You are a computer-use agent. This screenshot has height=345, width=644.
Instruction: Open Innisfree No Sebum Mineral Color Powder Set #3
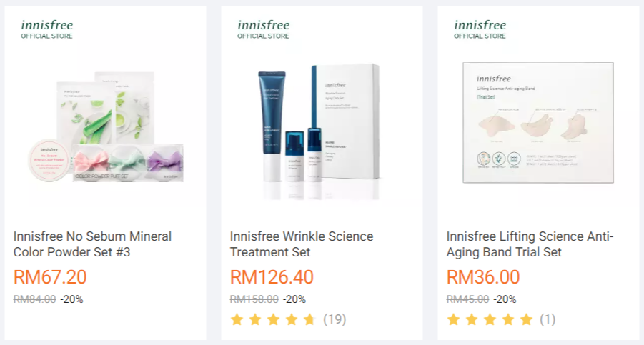[92, 244]
